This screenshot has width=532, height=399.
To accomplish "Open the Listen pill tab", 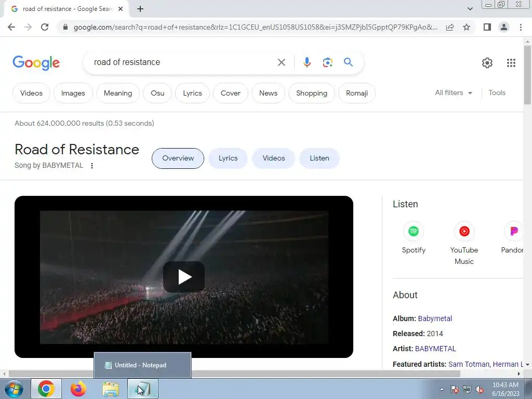I will tap(320, 158).
